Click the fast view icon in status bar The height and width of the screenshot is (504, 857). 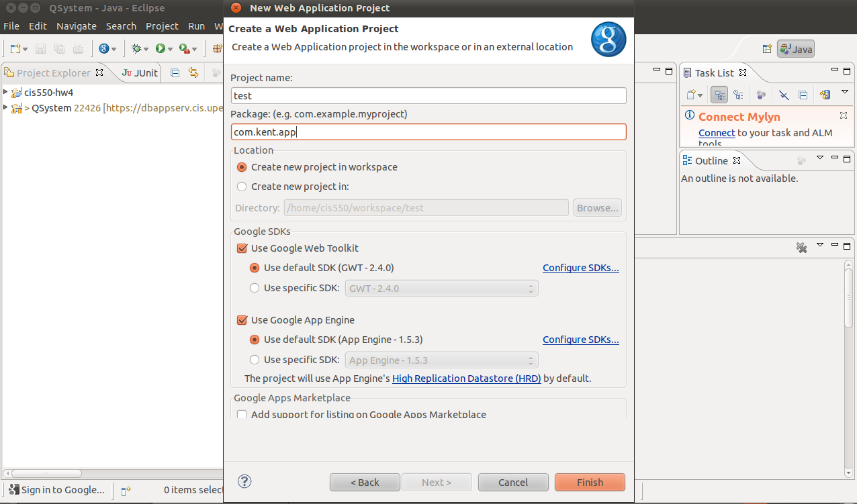pos(126,491)
